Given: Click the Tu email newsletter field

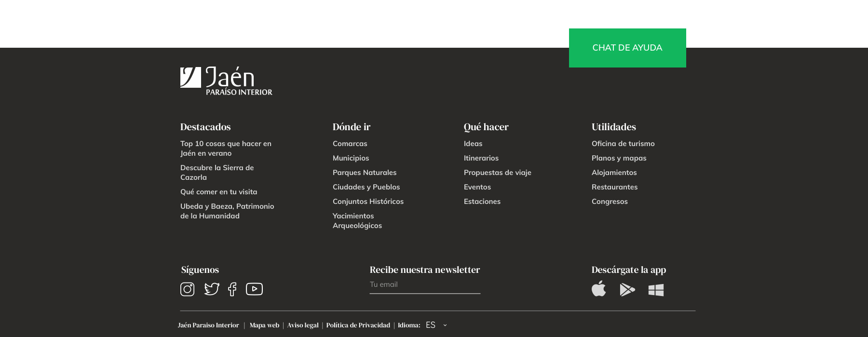Looking at the screenshot, I should coord(424,285).
